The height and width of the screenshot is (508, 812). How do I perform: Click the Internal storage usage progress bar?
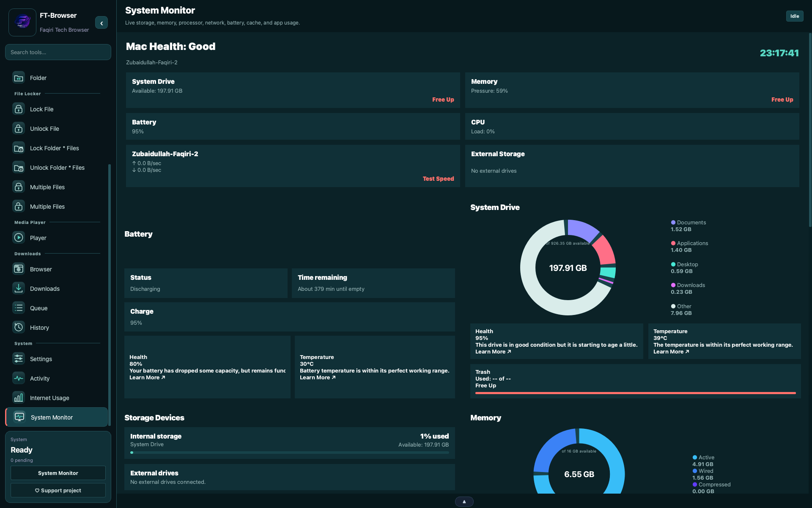[290, 453]
